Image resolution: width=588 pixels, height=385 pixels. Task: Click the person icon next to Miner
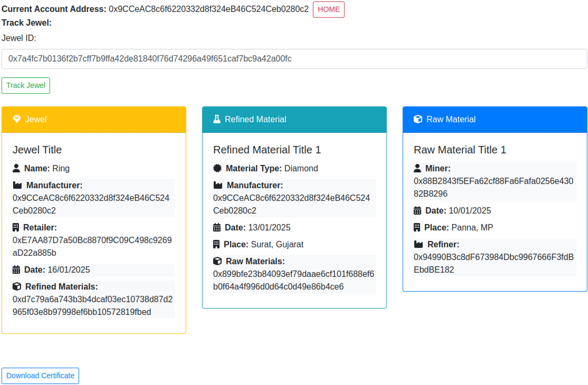417,168
